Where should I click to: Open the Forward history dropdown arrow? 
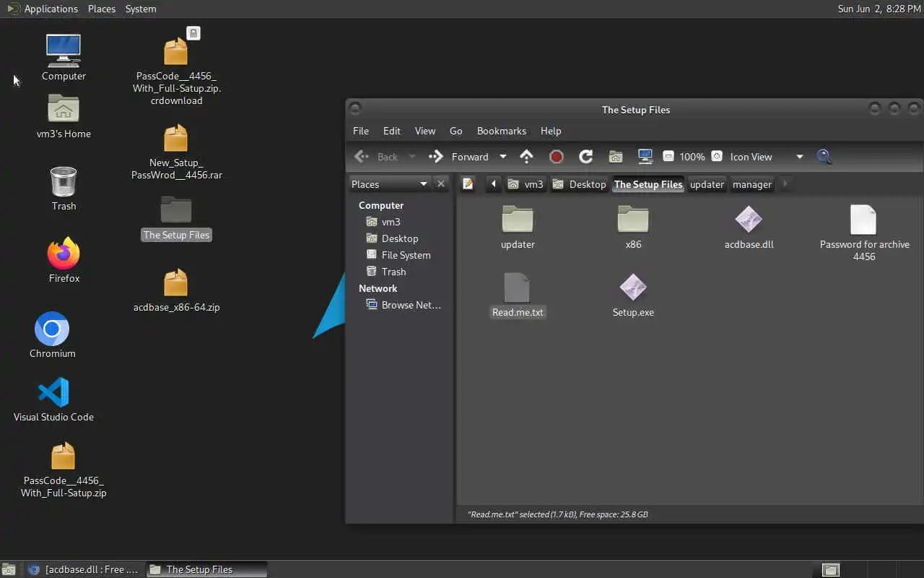coord(503,157)
